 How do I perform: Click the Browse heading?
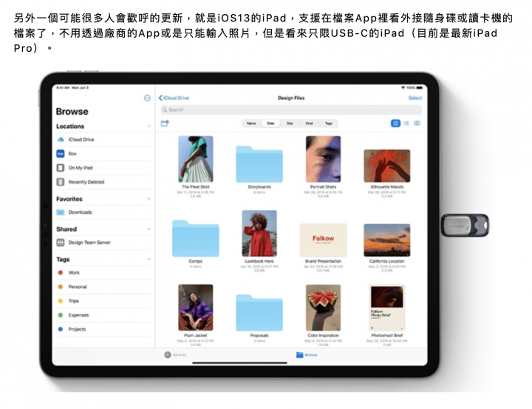coord(72,112)
